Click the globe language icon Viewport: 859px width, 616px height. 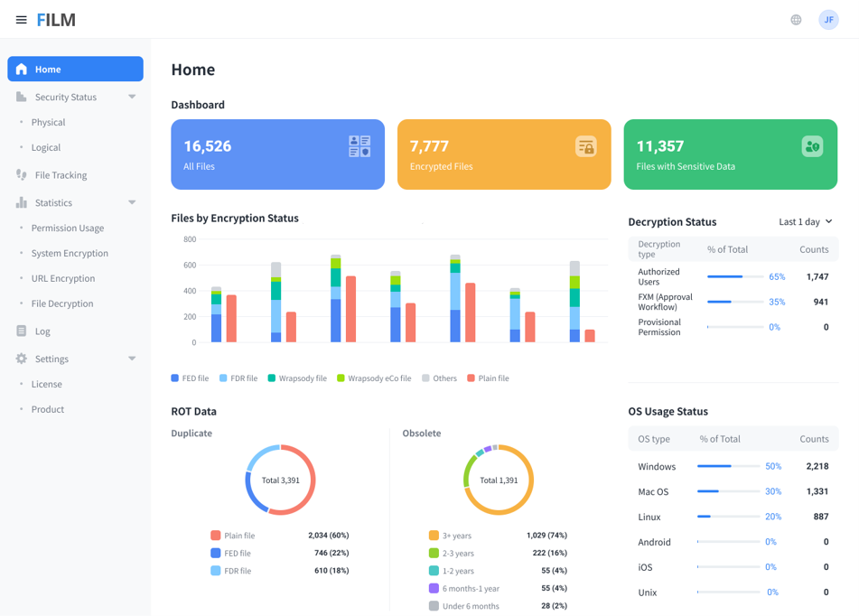[796, 20]
